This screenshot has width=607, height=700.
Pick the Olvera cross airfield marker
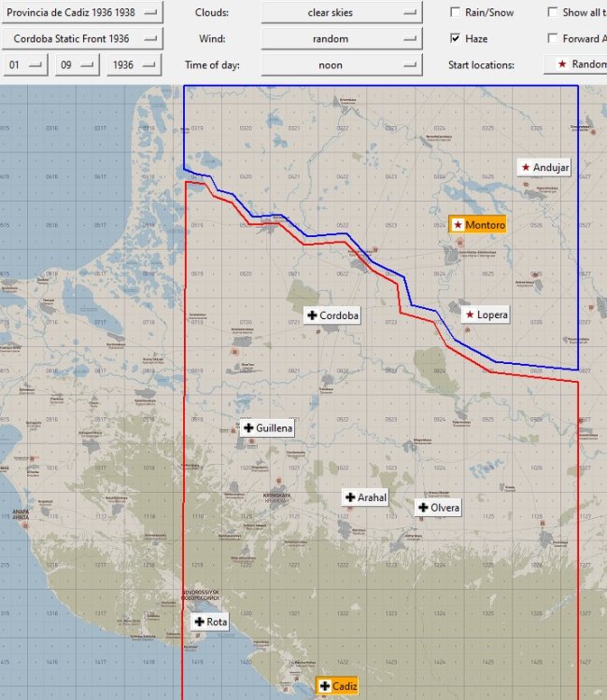pos(438,508)
